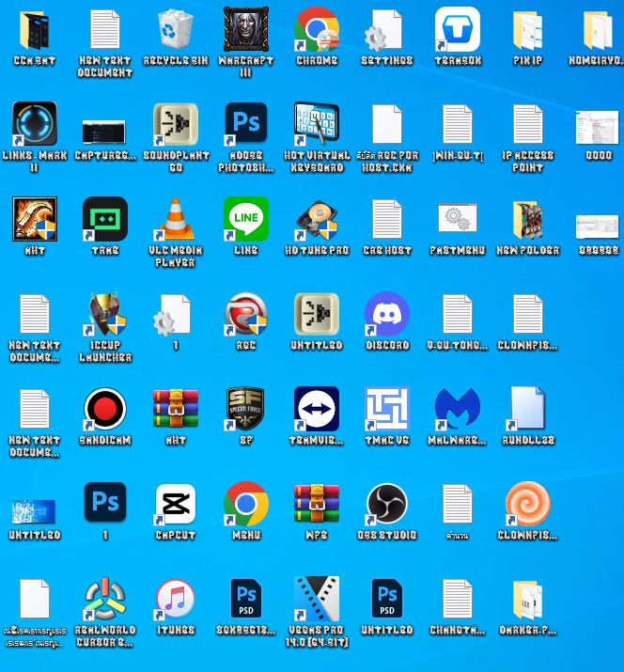This screenshot has width=624, height=672.
Task: Select the Bandicam recorder icon
Action: 105,410
